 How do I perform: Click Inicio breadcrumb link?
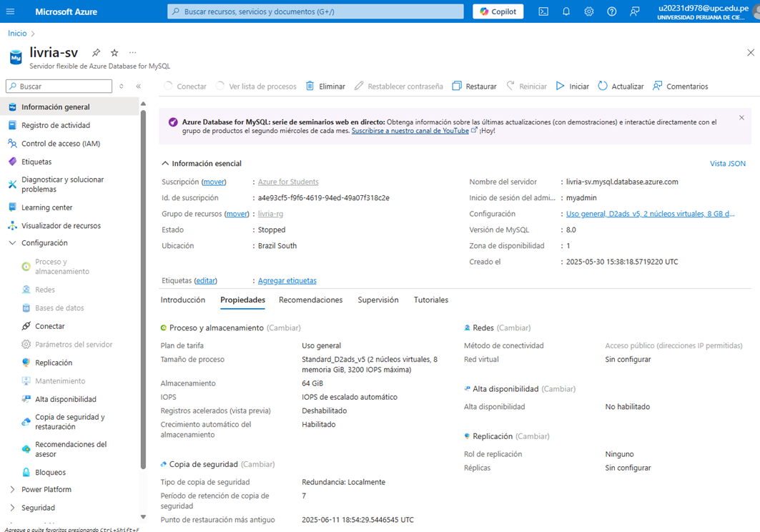(x=17, y=33)
